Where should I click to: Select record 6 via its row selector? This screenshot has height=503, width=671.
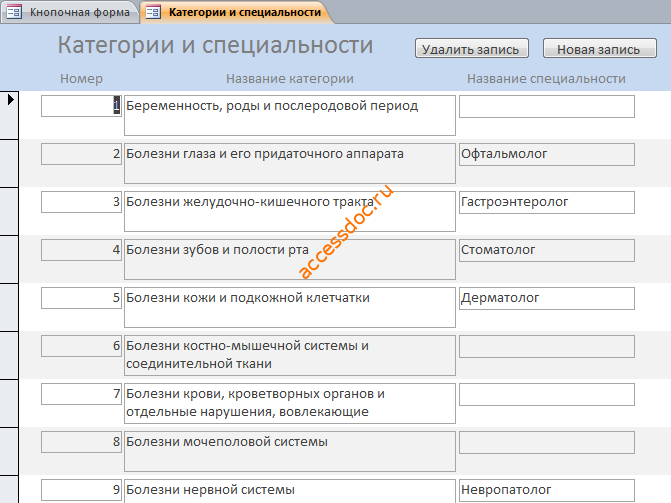tap(9, 355)
